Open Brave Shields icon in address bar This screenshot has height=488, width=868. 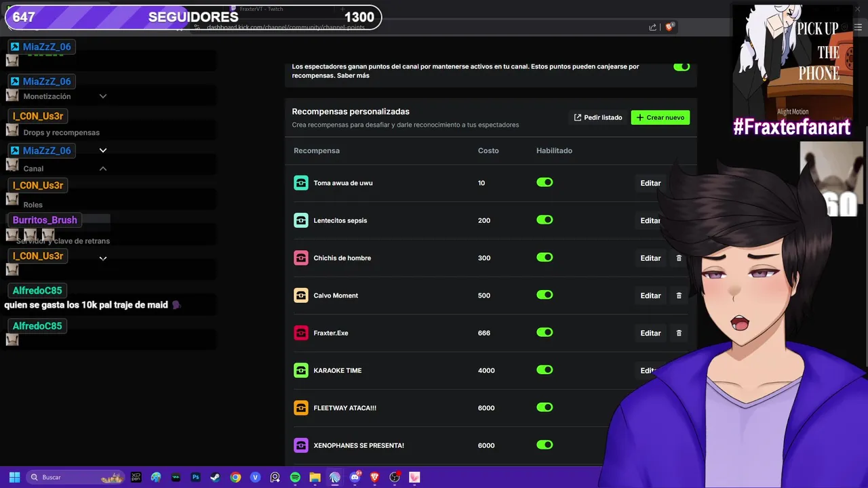[x=669, y=27]
